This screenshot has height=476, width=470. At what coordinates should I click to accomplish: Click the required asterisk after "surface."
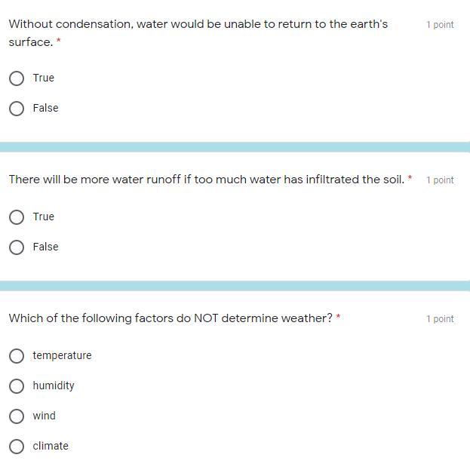(x=59, y=42)
